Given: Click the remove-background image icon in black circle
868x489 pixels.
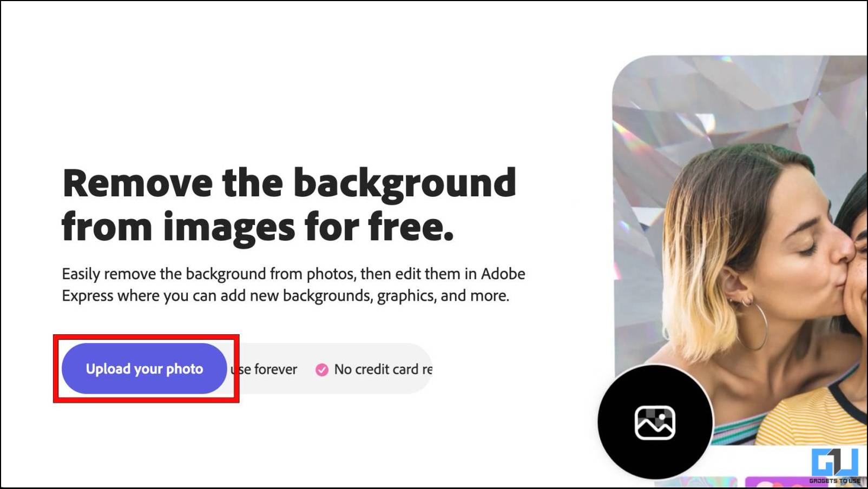Looking at the screenshot, I should pyautogui.click(x=655, y=422).
